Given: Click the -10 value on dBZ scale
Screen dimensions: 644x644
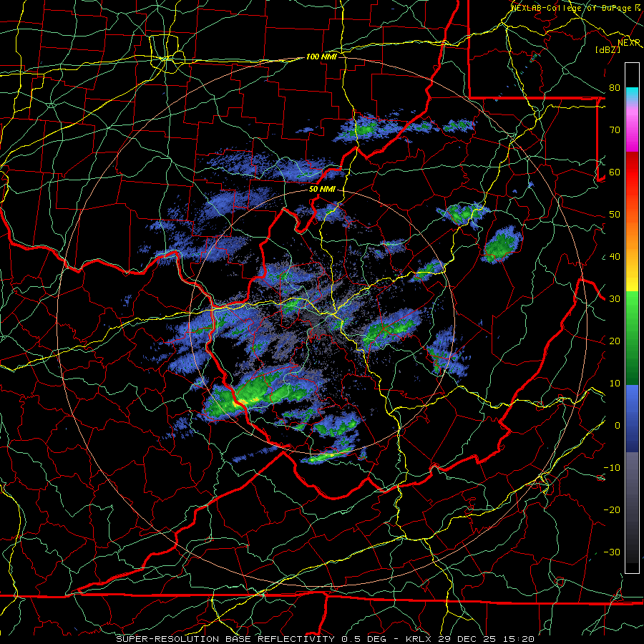Looking at the screenshot, I should tap(612, 468).
